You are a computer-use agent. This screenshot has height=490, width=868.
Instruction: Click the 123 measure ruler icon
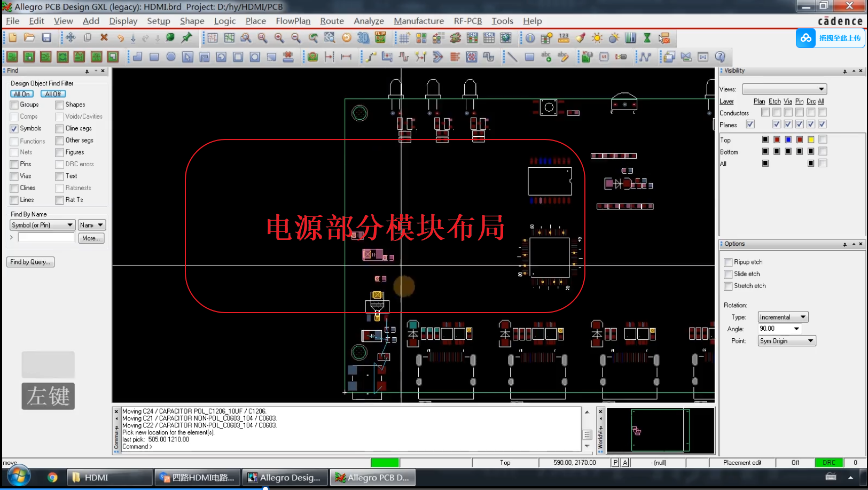coord(564,38)
